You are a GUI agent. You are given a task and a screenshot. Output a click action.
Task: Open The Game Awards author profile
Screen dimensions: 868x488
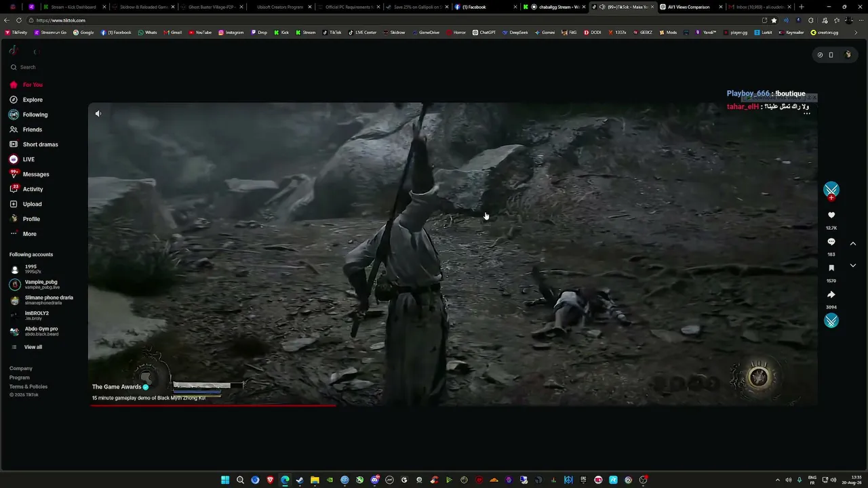[x=117, y=387]
